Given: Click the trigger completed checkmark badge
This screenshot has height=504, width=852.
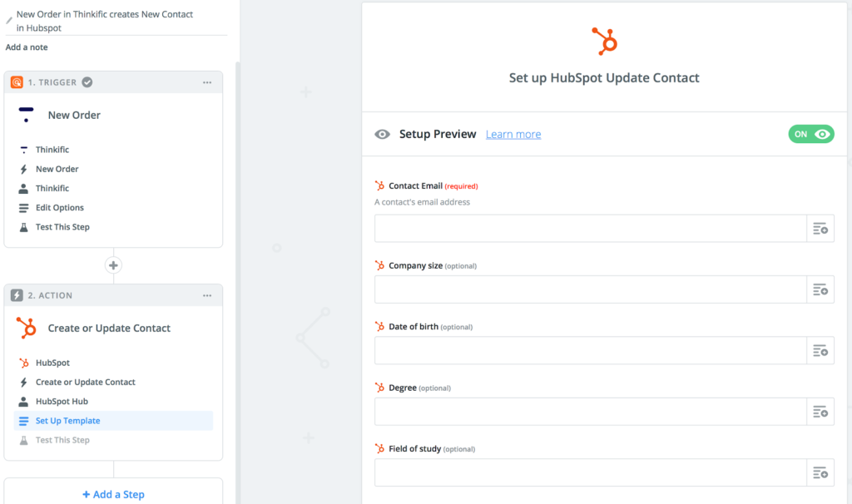Looking at the screenshot, I should tap(87, 82).
